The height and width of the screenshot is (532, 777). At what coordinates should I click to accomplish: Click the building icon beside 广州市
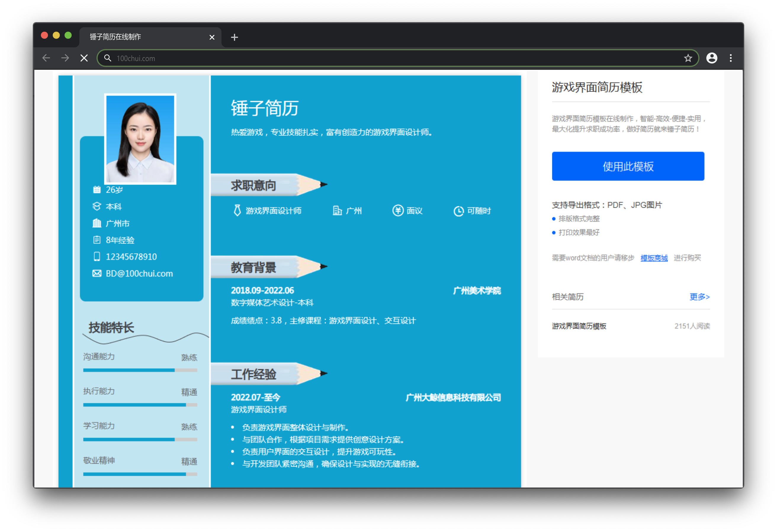97,223
